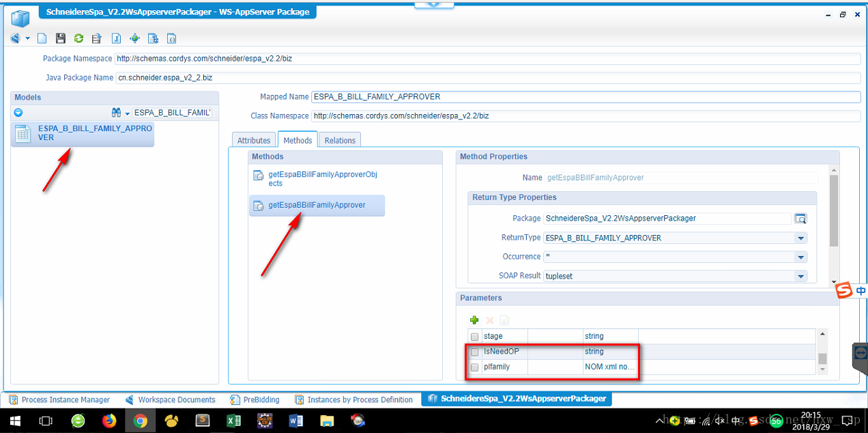Check the plfamily parameter checkbox
This screenshot has height=433, width=868.
[475, 367]
